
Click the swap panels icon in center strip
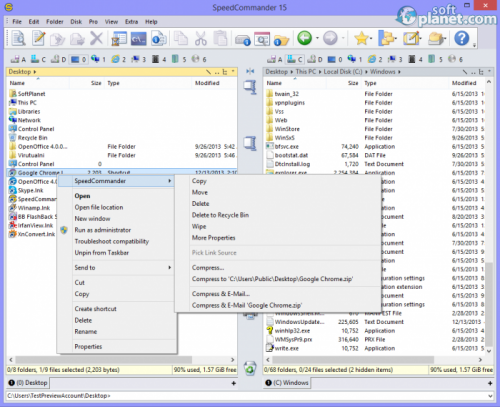pyautogui.click(x=250, y=71)
